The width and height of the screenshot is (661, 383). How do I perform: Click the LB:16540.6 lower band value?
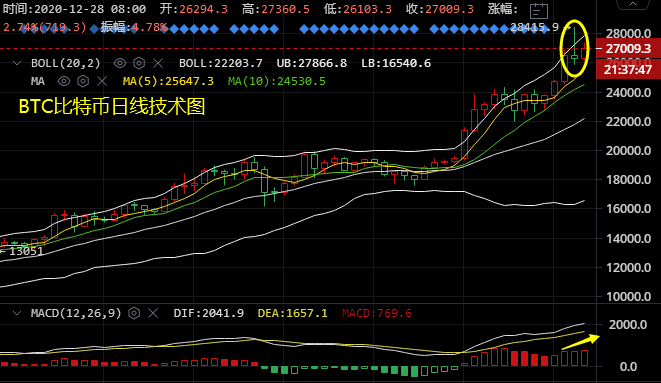(x=396, y=63)
